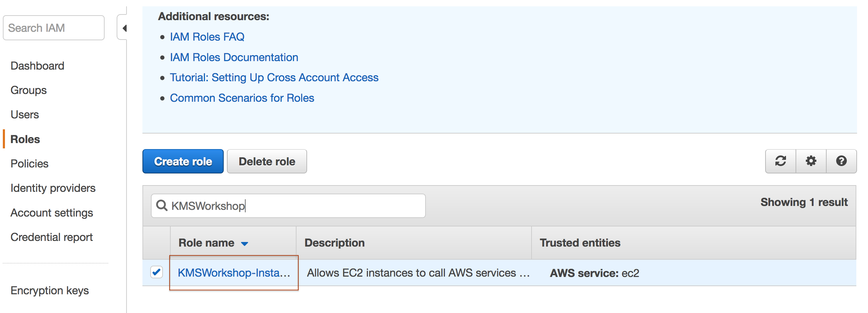Image resolution: width=868 pixels, height=313 pixels.
Task: Open the settings gear icon
Action: click(x=811, y=161)
